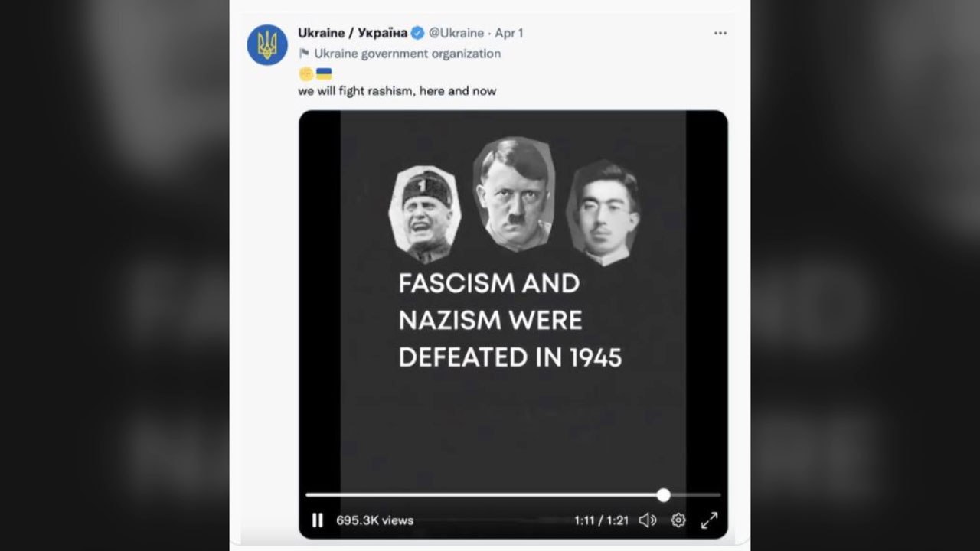Open the video settings gear

tap(678, 520)
